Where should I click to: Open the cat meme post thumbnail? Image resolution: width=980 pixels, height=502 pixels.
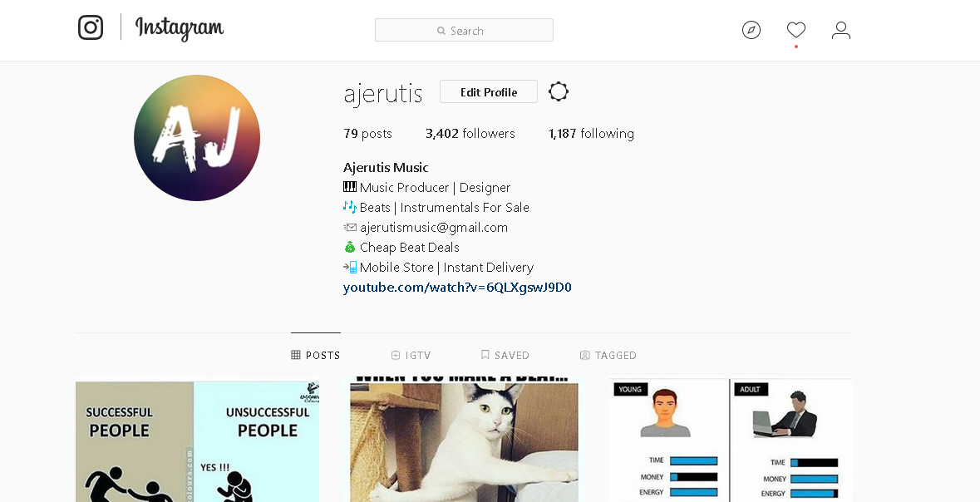pos(464,440)
